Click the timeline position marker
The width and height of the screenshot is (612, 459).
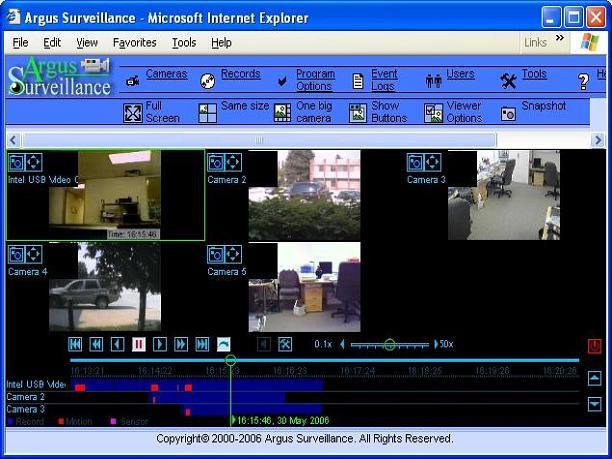click(231, 360)
